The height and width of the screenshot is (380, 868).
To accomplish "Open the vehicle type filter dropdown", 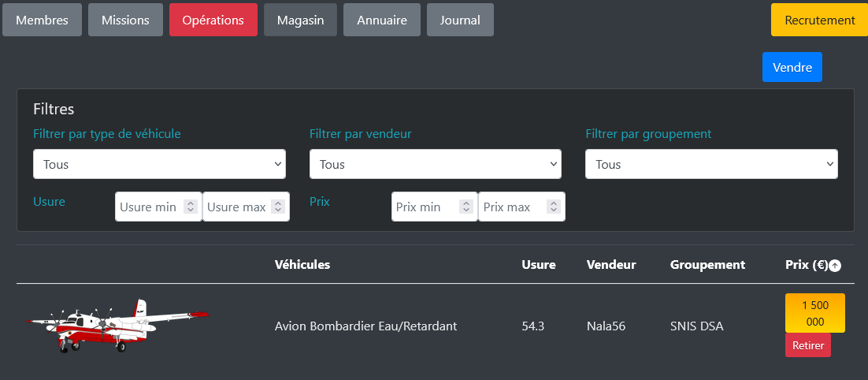I will (x=159, y=164).
